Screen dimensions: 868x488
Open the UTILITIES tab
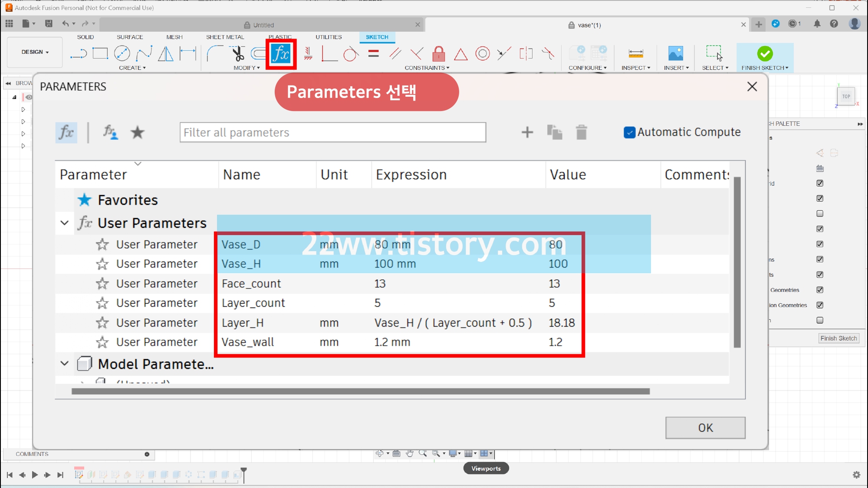tap(329, 37)
